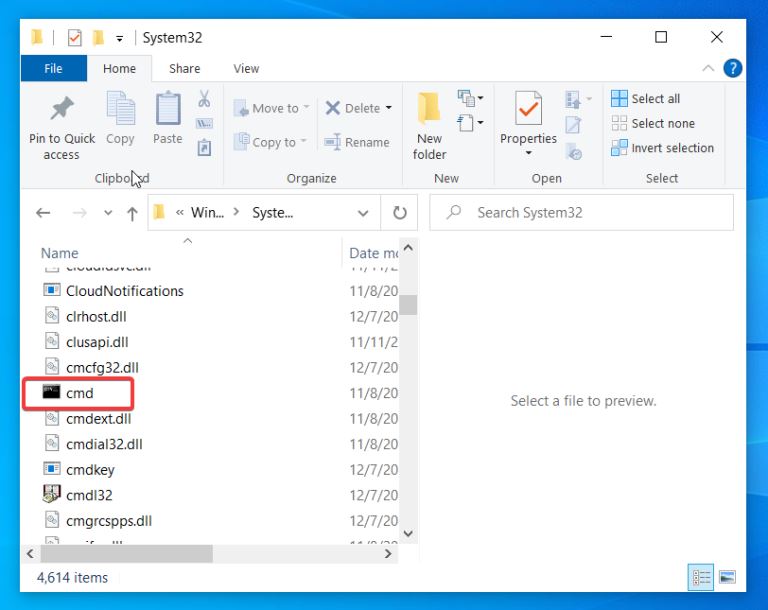Screen dimensions: 768x610
Task: Open the File menu tab
Action: (53, 68)
